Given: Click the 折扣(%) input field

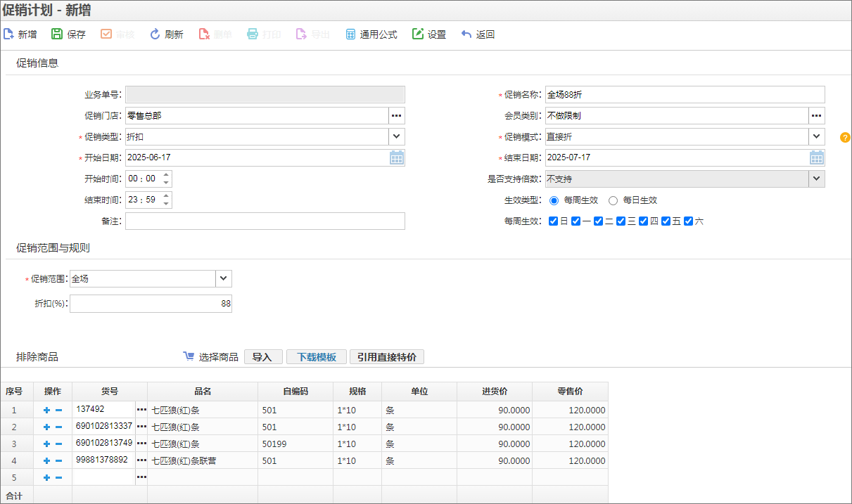Looking at the screenshot, I should point(151,304).
